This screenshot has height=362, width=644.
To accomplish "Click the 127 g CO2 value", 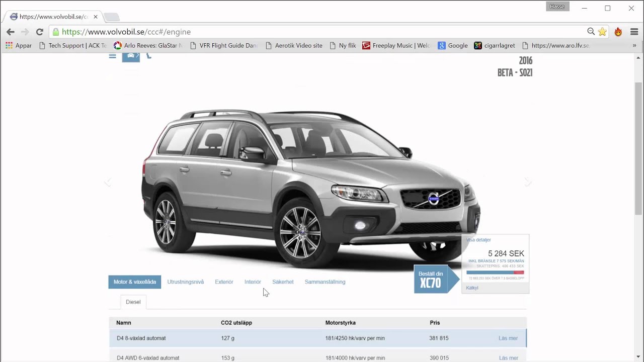I will 227,338.
